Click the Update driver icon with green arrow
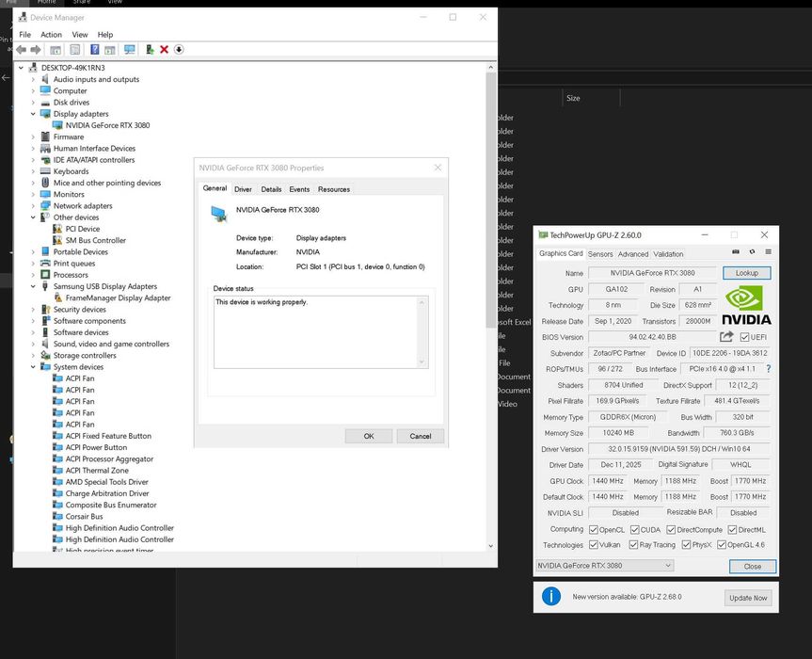The height and width of the screenshot is (659, 812). tap(150, 50)
